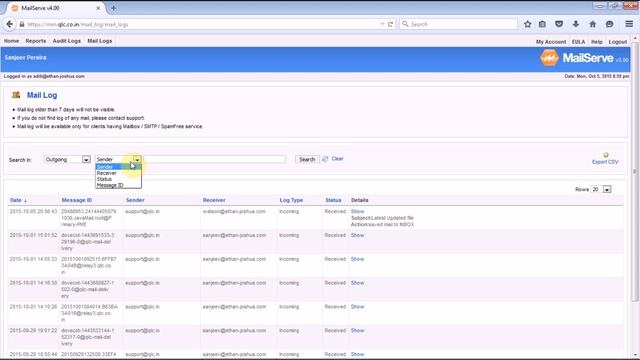
Task: Open the Rows per page dropdown
Action: point(601,189)
